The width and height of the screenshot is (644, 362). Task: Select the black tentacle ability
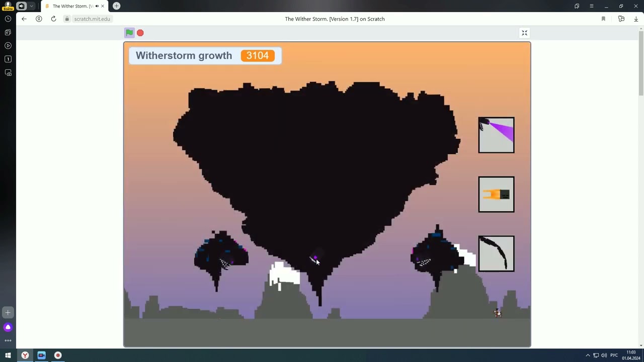click(496, 253)
